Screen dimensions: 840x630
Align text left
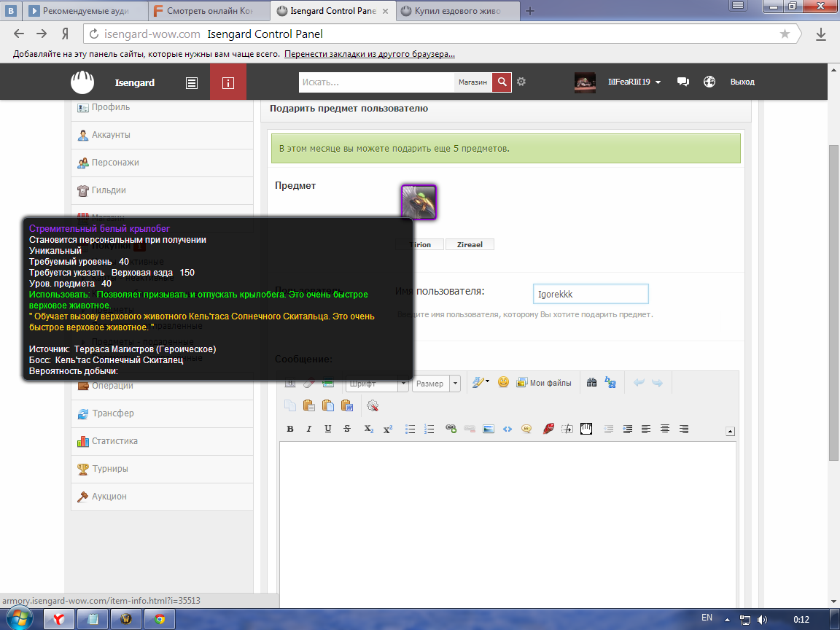tap(646, 429)
